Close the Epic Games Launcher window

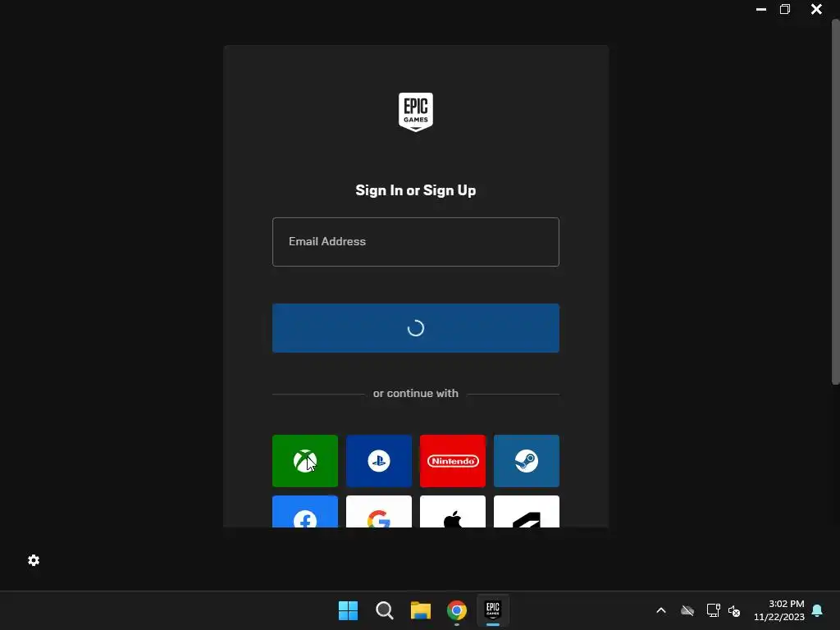[816, 9]
